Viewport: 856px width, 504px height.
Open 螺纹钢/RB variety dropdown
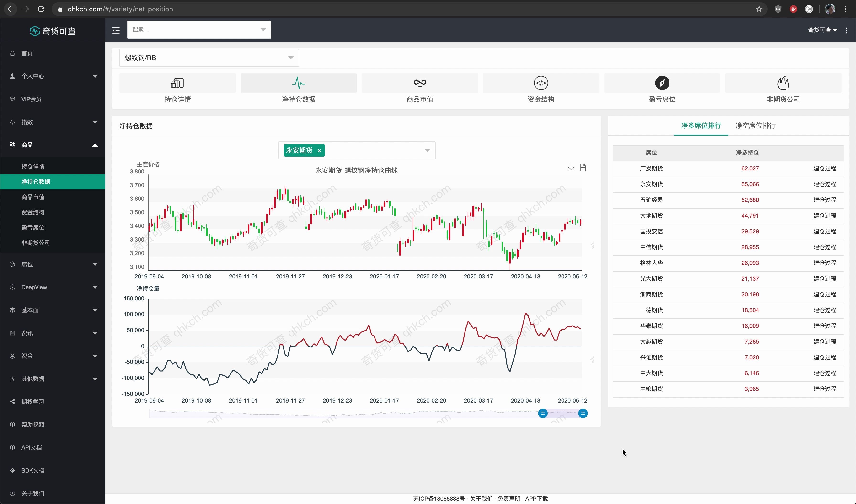pos(209,58)
